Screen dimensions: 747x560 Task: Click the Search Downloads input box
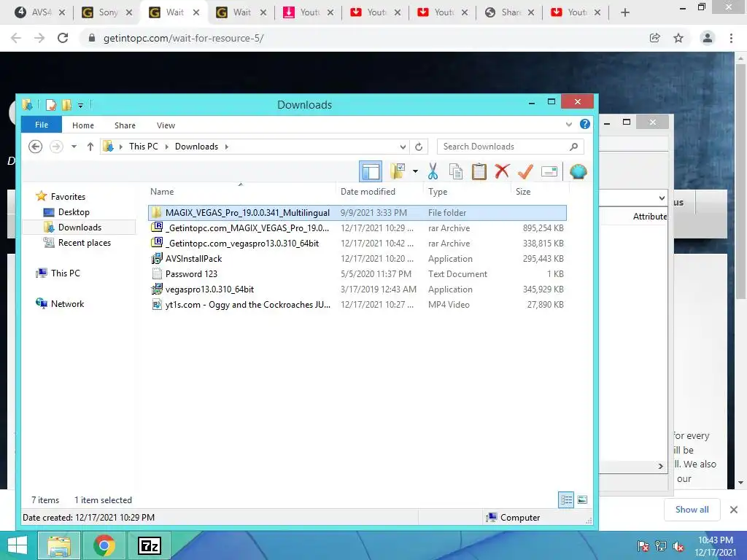(510, 147)
